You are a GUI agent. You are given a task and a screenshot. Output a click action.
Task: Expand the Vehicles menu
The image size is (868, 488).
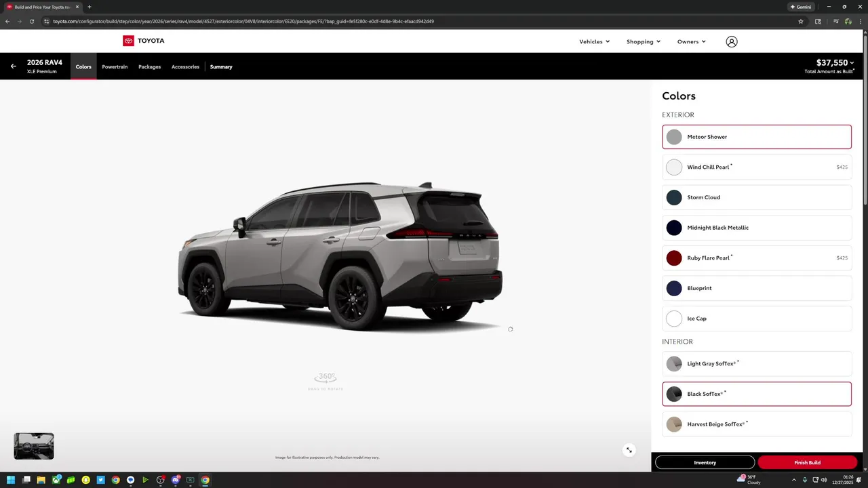pos(594,41)
